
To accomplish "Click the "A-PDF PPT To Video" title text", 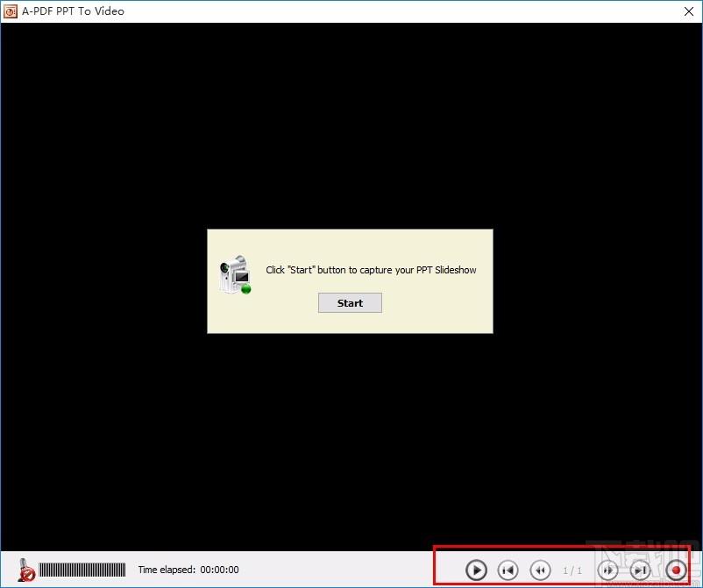I will tap(73, 11).
